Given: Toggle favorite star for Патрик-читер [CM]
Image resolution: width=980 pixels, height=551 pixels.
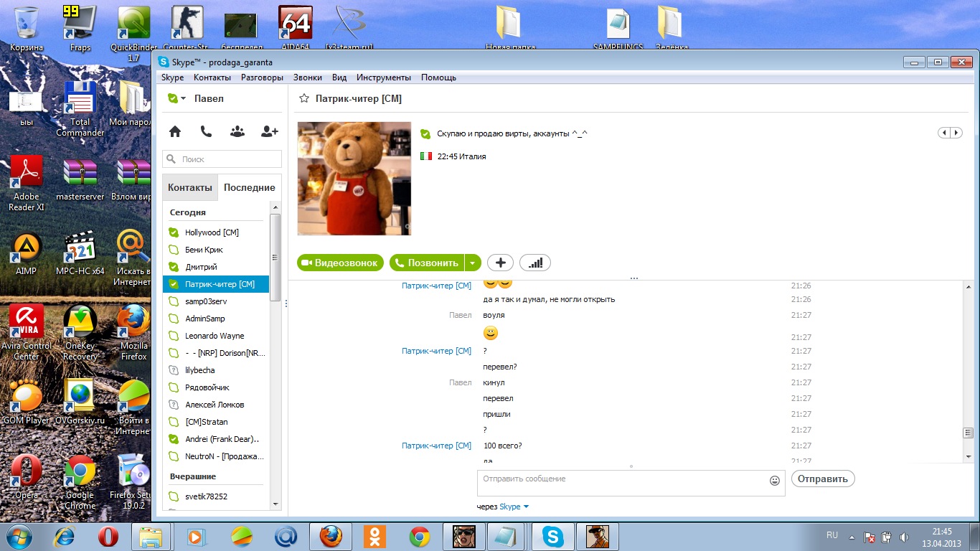Looking at the screenshot, I should click(x=304, y=98).
